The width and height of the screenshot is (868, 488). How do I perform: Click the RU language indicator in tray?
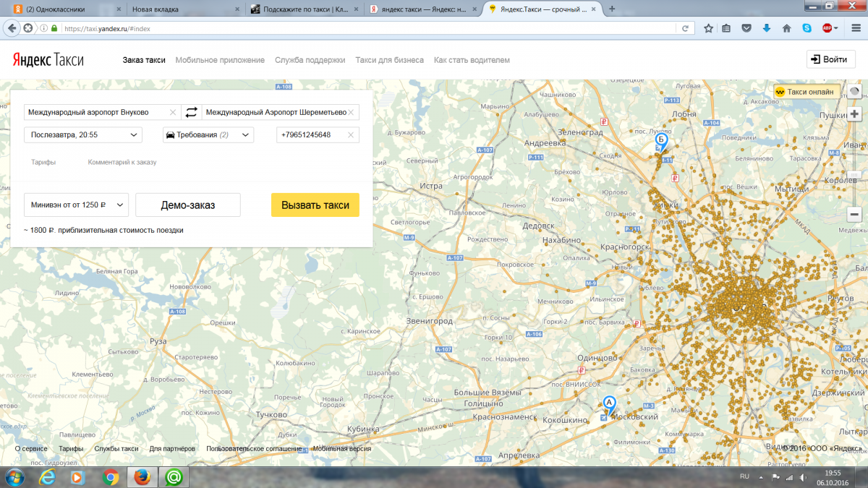744,477
